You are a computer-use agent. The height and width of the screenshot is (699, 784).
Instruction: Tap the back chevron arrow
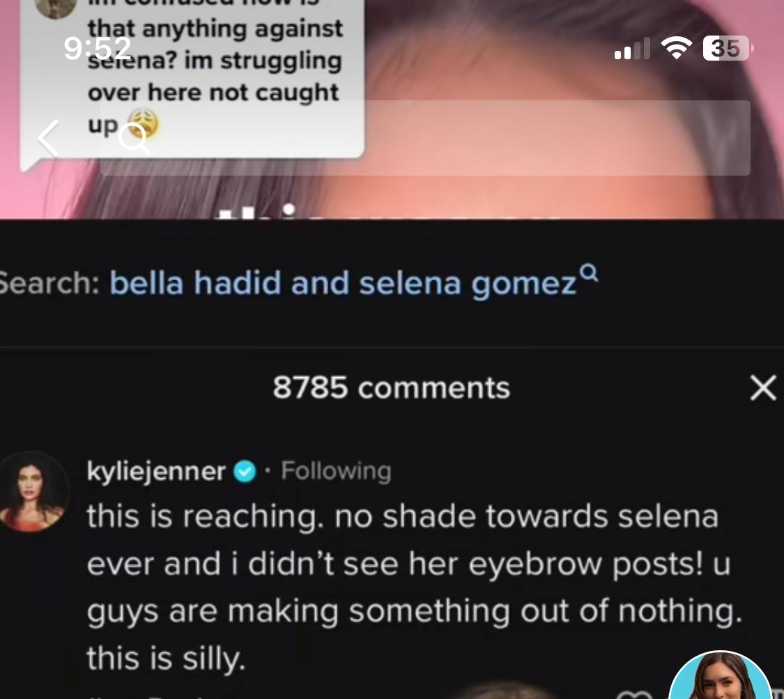[49, 139]
